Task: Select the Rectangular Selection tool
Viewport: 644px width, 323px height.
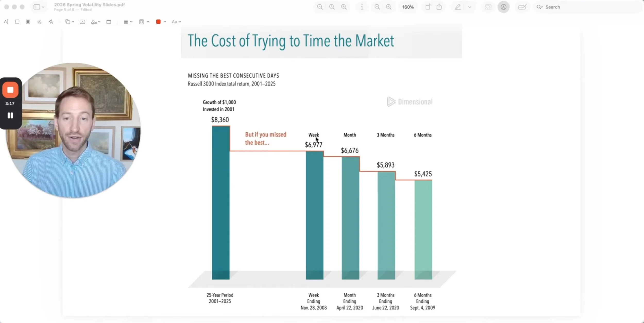Action: [17, 22]
